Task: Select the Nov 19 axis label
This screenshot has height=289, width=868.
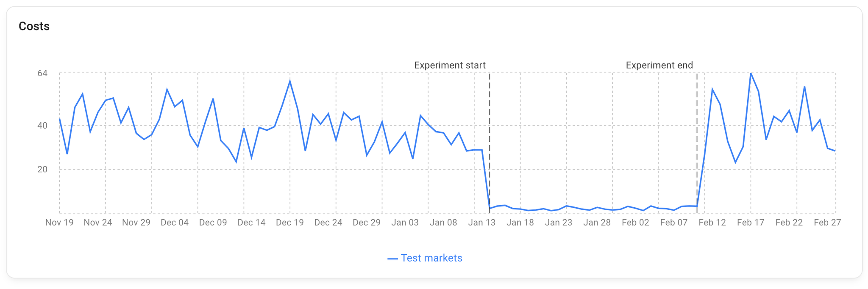Action: tap(59, 223)
